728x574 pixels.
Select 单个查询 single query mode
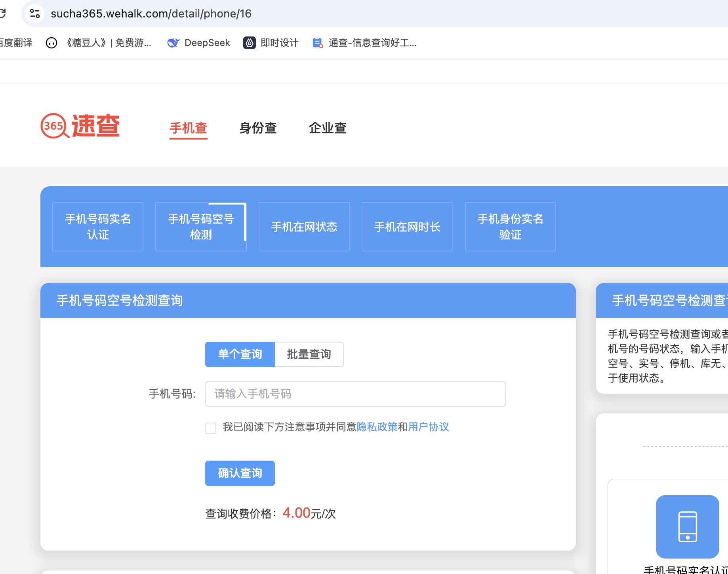click(240, 354)
